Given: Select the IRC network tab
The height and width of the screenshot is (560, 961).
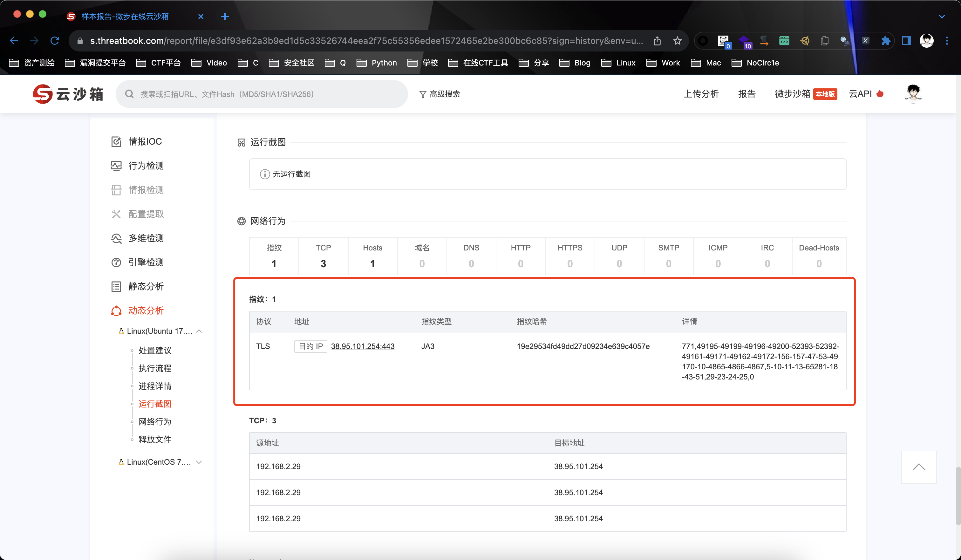Looking at the screenshot, I should [x=767, y=256].
